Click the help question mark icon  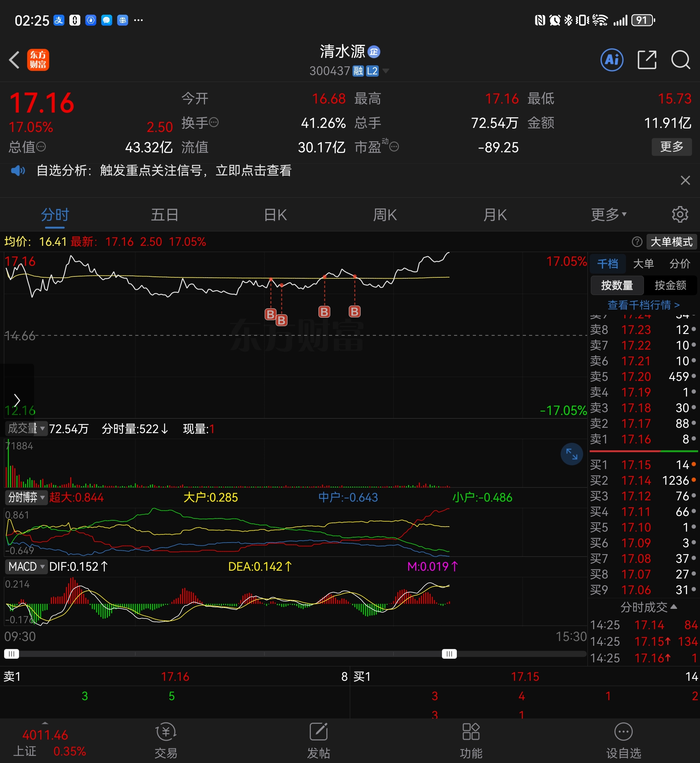click(637, 241)
